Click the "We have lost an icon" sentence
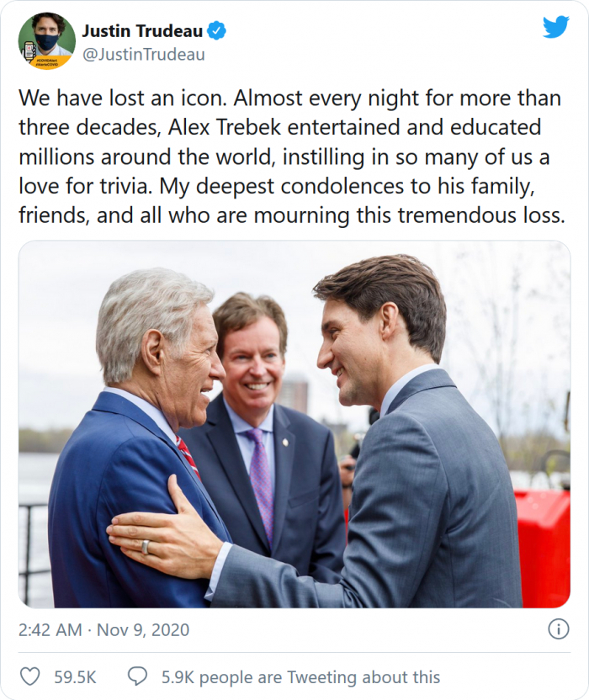 tap(121, 98)
